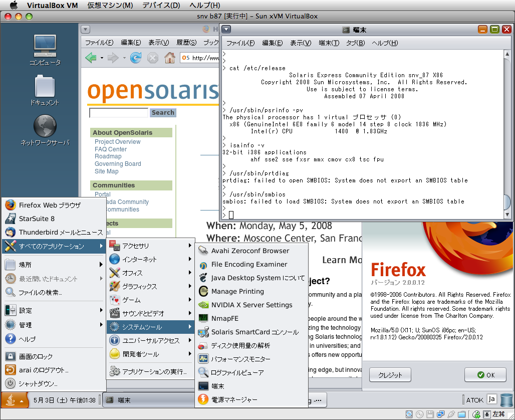Click Firefox reload page icon

click(136, 58)
